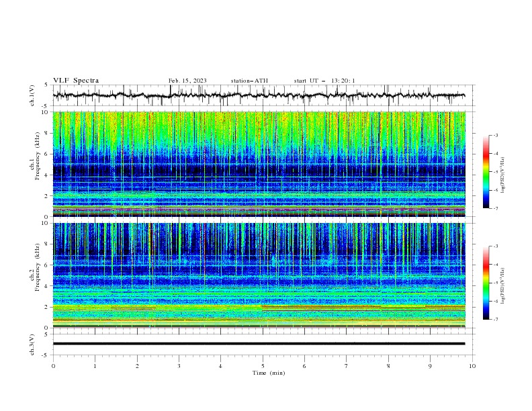Click time axis tick label '2'
This screenshot has height=411, width=532.
137,366
